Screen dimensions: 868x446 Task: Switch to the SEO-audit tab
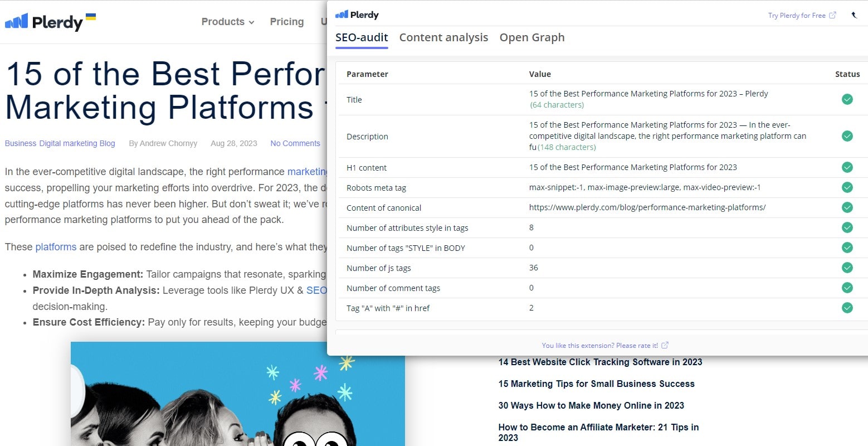click(362, 37)
